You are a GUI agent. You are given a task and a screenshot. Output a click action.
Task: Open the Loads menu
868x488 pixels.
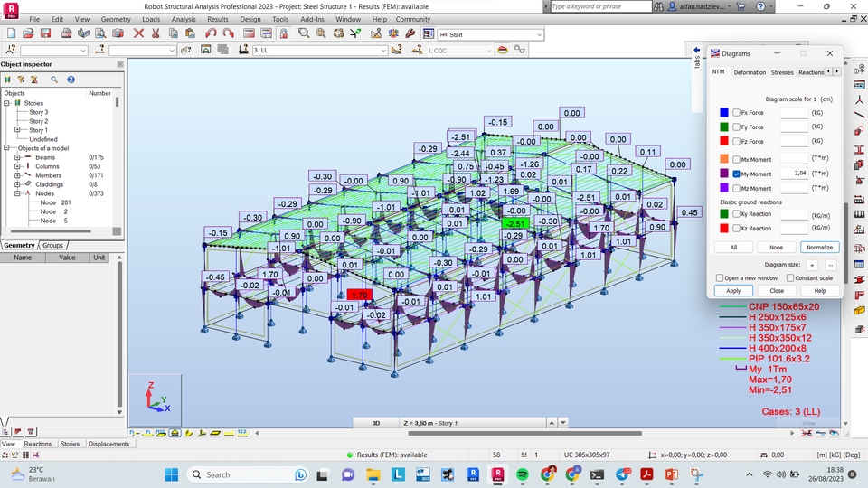point(151,19)
